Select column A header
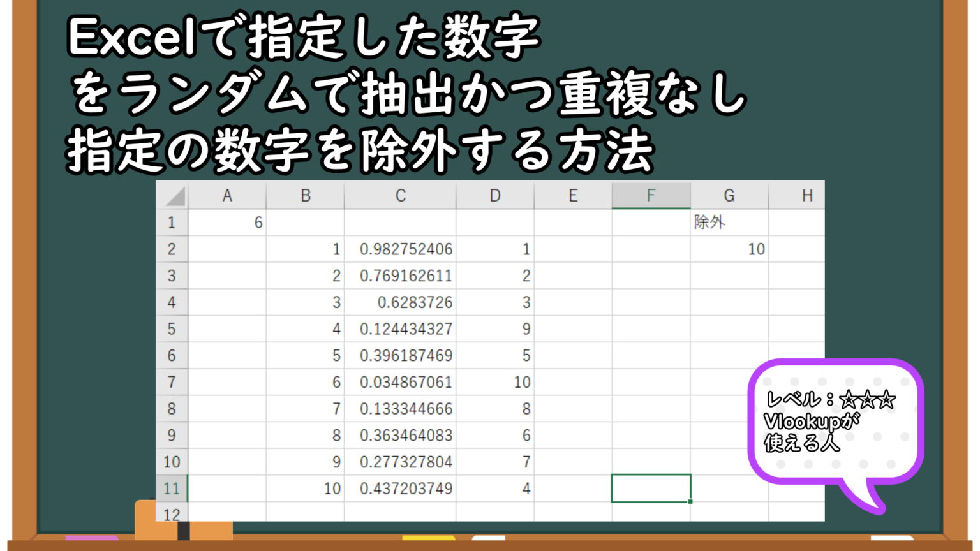 [227, 196]
